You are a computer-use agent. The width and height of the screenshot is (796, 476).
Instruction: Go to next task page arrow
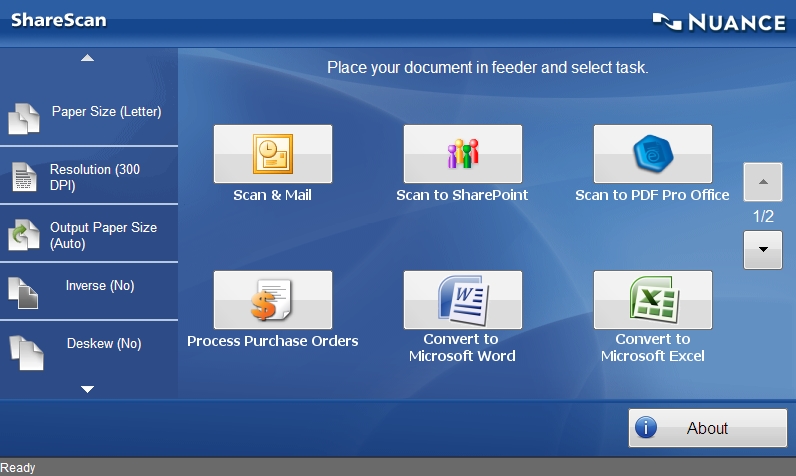click(x=763, y=249)
